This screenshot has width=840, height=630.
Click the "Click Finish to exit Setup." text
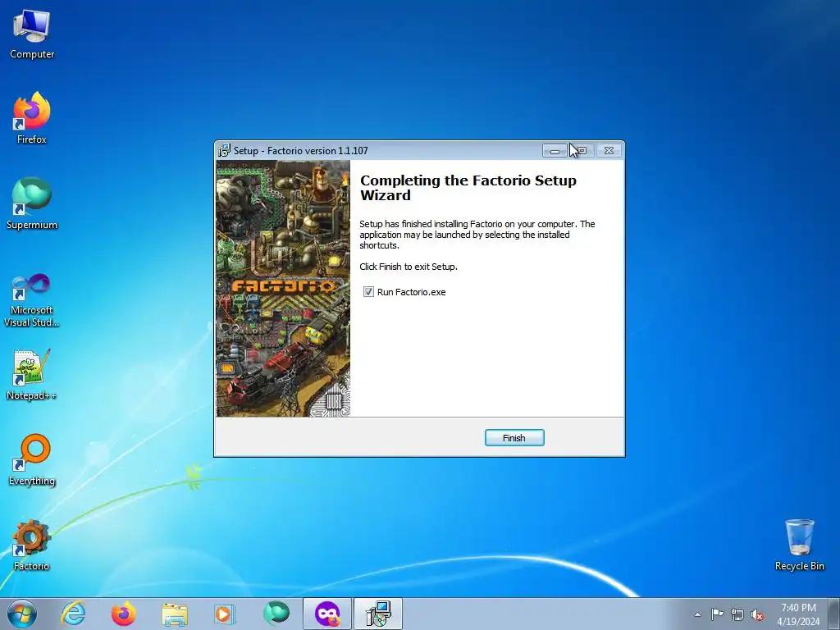[x=409, y=267]
